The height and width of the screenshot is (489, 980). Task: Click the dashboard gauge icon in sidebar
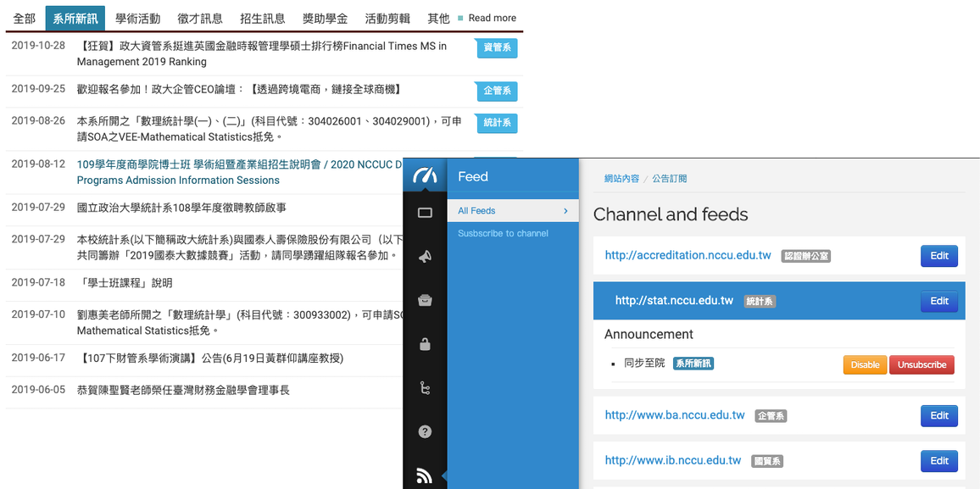425,175
